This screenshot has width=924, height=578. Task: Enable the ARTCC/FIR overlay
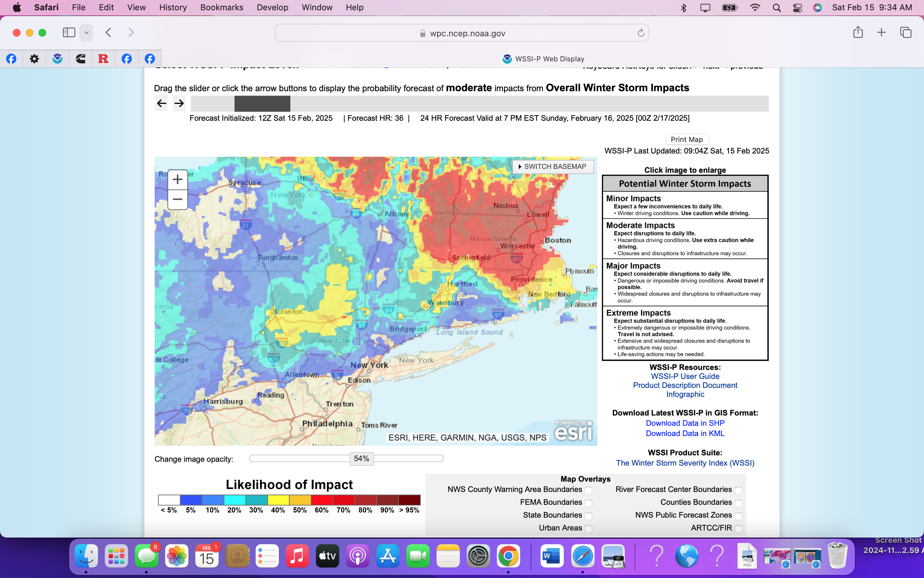(739, 529)
